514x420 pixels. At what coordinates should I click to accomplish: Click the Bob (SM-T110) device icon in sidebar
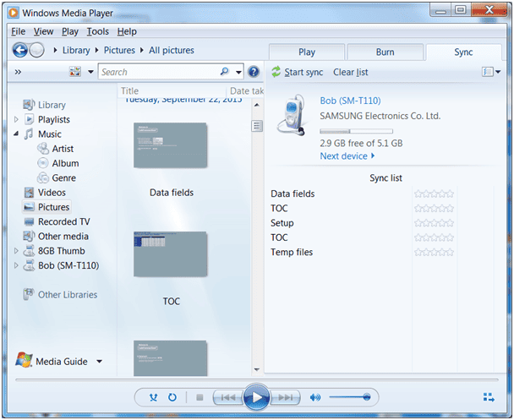point(29,265)
